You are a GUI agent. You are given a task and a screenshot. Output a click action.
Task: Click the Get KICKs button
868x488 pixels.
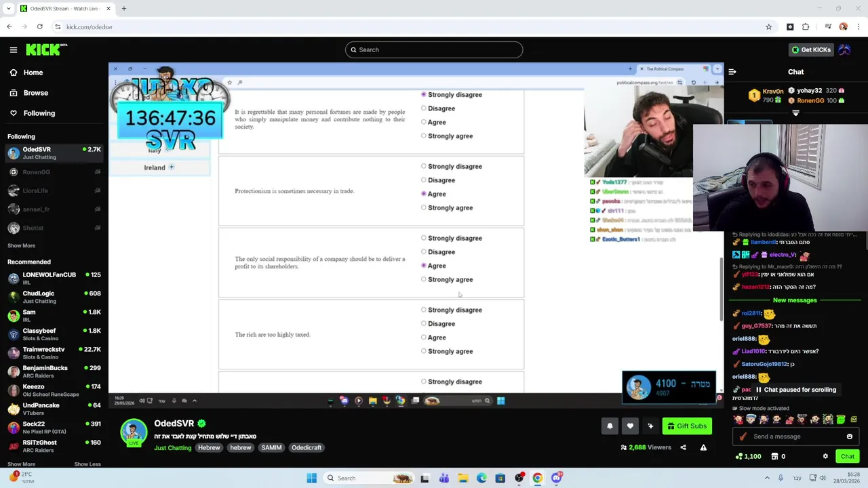811,49
